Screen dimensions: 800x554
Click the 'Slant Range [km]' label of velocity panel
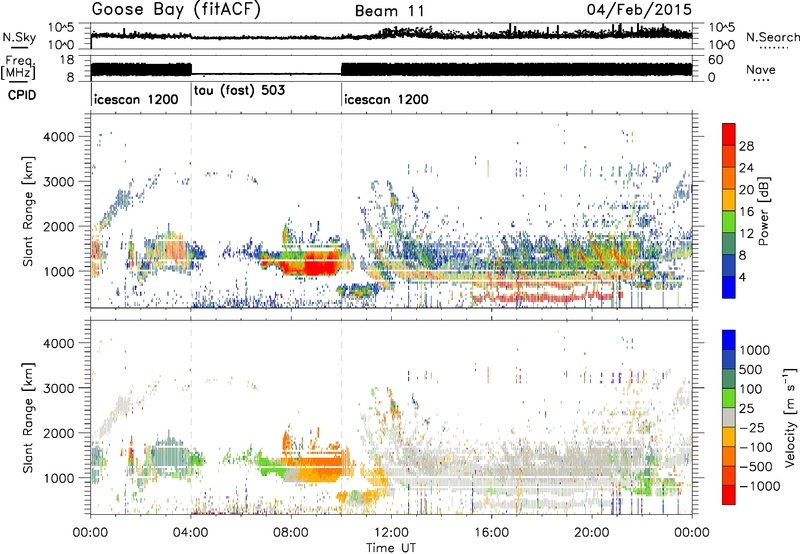[x=28, y=417]
